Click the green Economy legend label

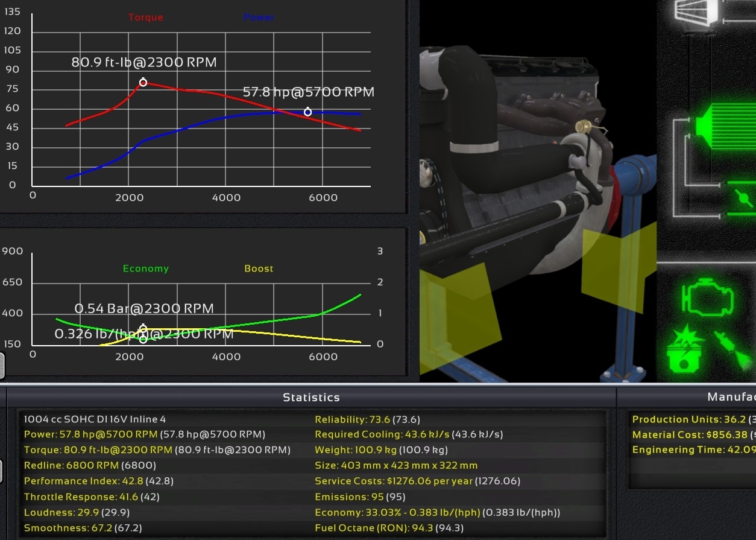tap(145, 268)
